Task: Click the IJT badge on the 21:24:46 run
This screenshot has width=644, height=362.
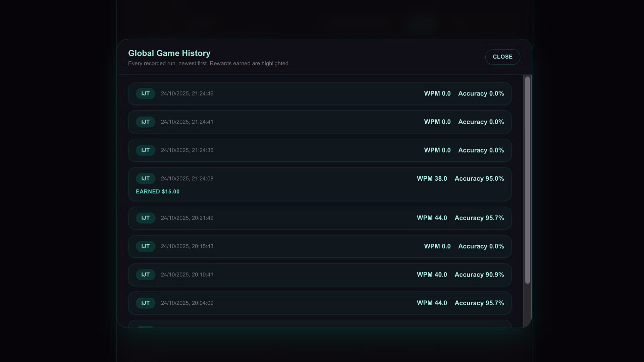Action: click(x=145, y=94)
